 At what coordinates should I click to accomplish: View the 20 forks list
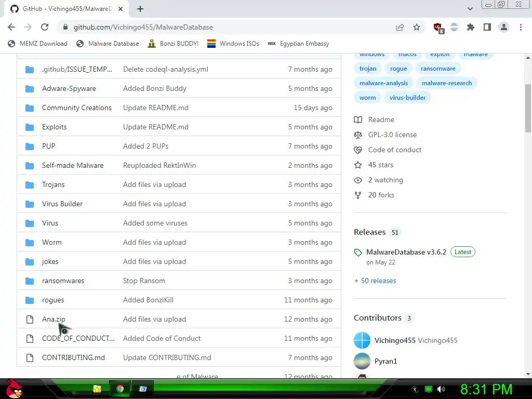coord(374,195)
